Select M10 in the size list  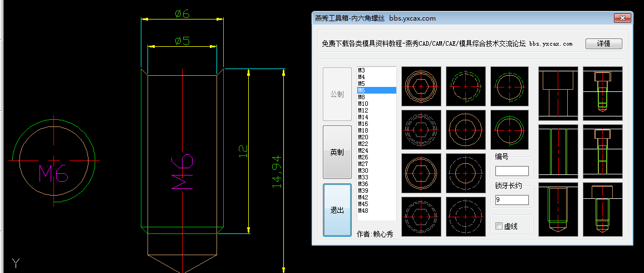(x=377, y=104)
